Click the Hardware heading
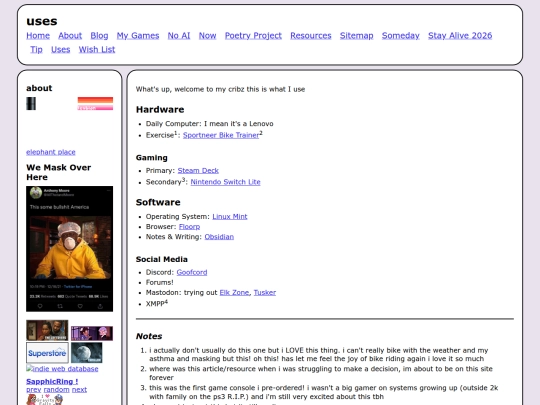This screenshot has width=540, height=405. click(x=160, y=110)
